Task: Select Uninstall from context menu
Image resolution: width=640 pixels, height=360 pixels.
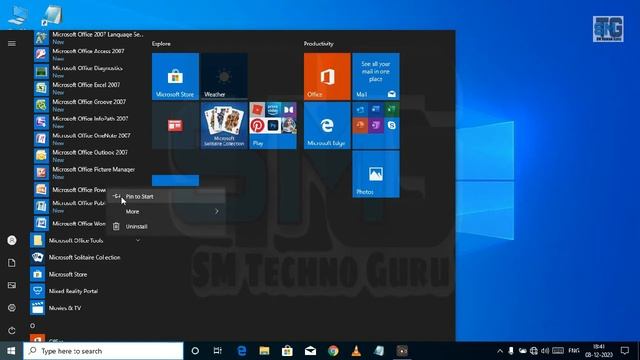Action: 166,227
